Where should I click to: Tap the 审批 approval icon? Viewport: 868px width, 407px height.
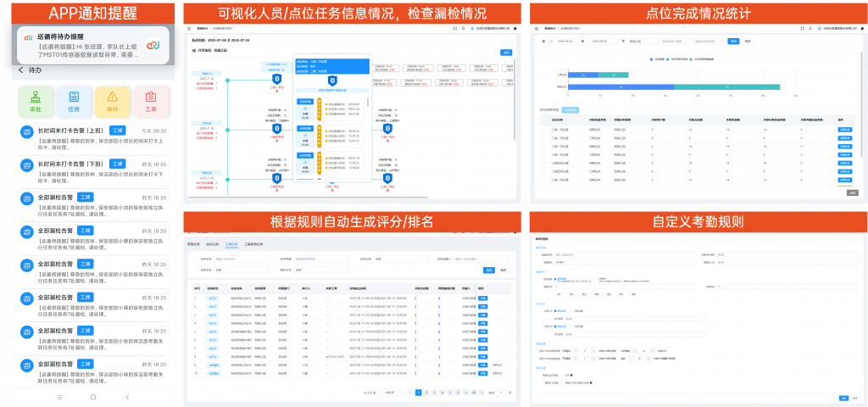(36, 101)
